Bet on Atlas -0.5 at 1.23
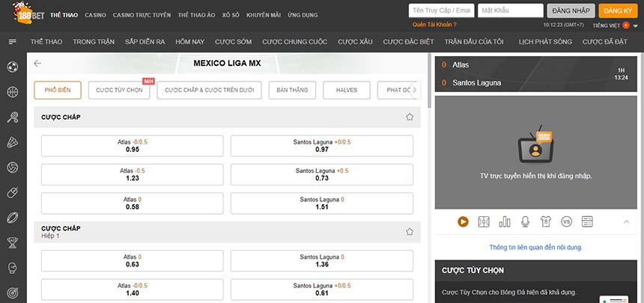The height and width of the screenshot is (303, 644). point(133,174)
